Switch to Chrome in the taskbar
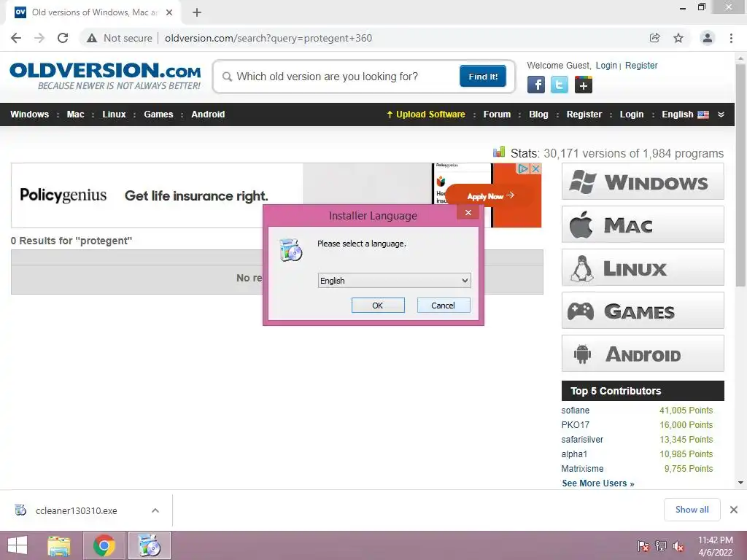This screenshot has width=747, height=560. (x=104, y=545)
